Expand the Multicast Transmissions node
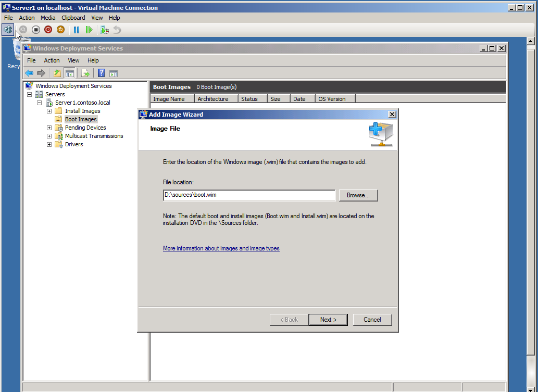The image size is (538, 392). point(49,136)
